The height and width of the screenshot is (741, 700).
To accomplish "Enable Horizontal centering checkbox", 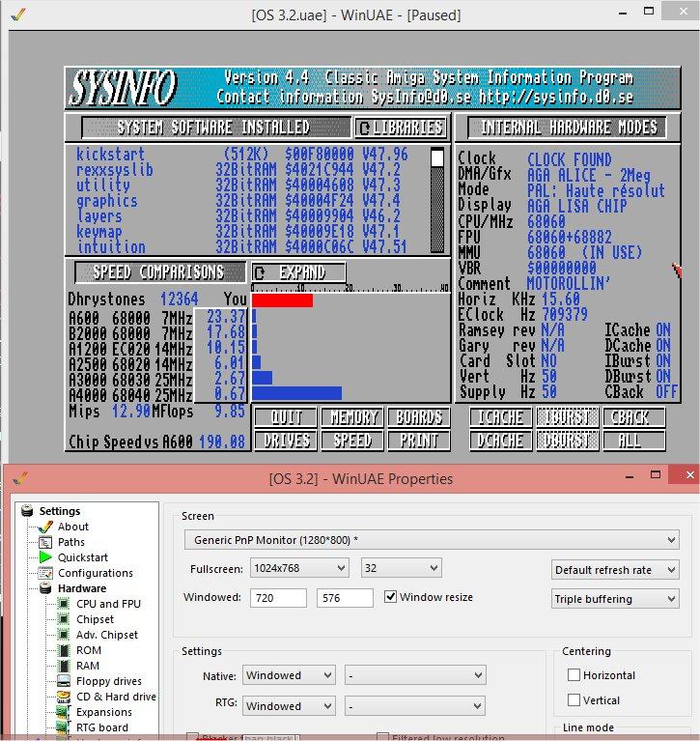I will coord(574,675).
